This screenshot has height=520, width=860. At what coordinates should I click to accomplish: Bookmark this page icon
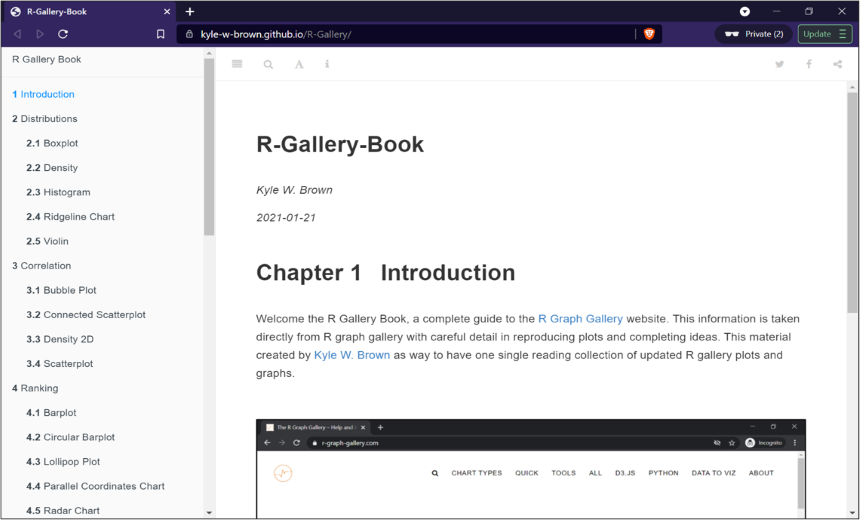pyautogui.click(x=161, y=34)
